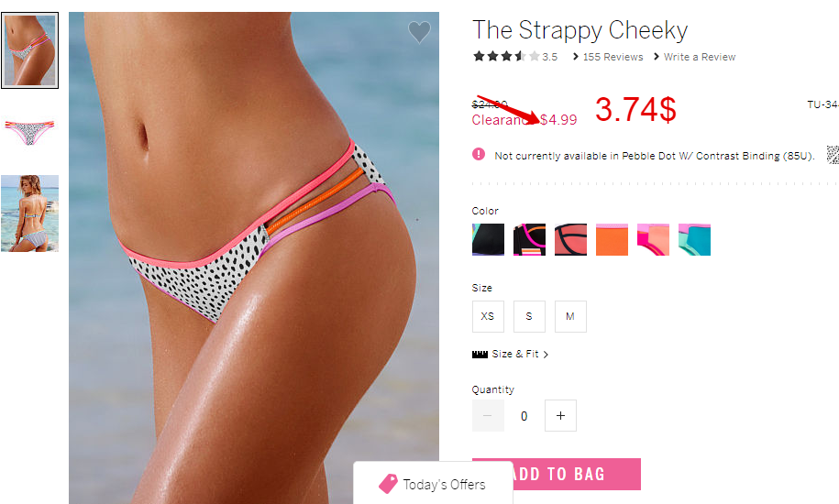Open the 155 Reviews link
This screenshot has width=839, height=504.
pos(608,57)
